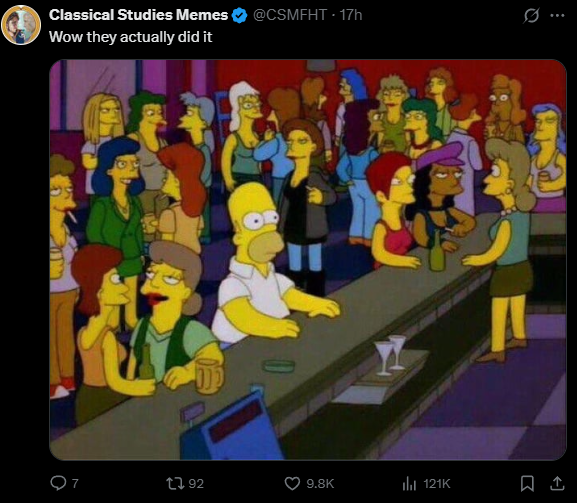Click the 9.8K likes count
This screenshot has width=577, height=503.
(x=320, y=483)
